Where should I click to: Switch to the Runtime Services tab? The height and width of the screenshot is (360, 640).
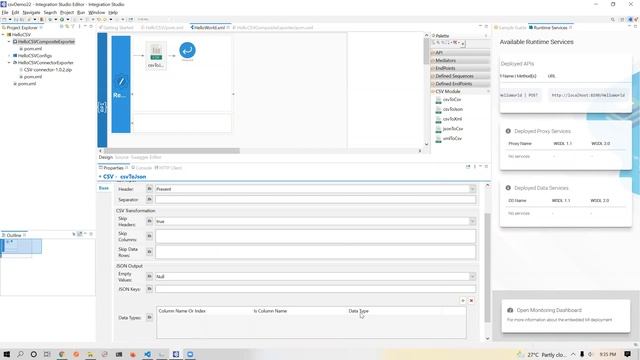(x=550, y=27)
